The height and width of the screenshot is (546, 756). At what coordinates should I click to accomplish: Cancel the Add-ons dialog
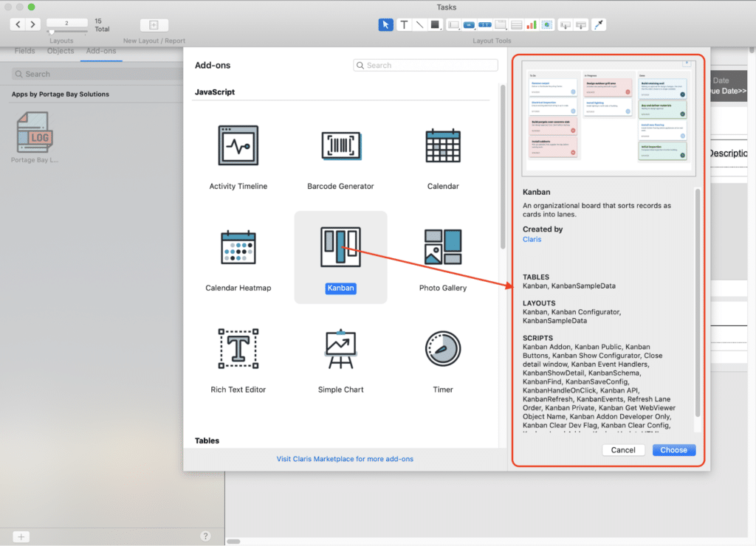click(623, 449)
